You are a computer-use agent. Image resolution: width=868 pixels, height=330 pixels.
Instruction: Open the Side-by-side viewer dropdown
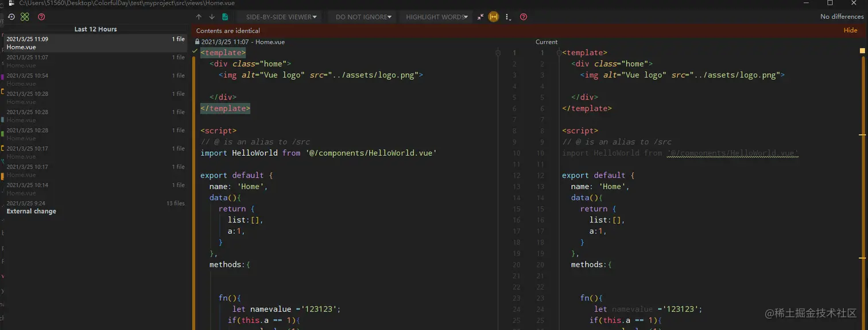tap(281, 17)
